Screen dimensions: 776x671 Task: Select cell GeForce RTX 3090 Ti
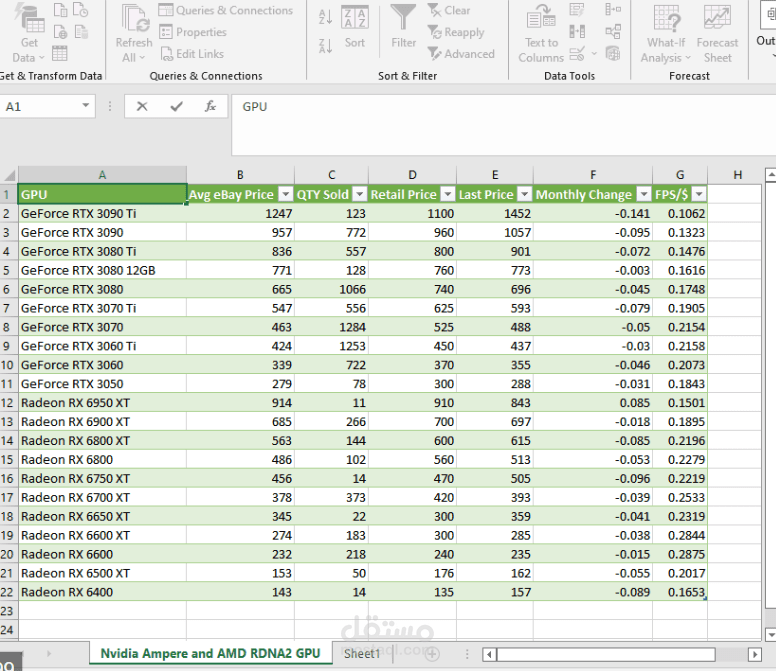click(102, 213)
